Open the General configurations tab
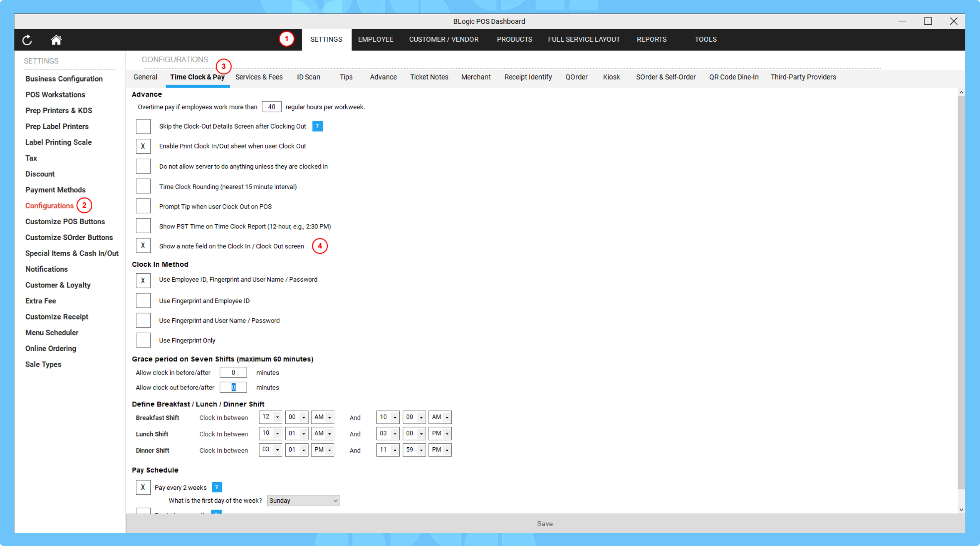 (x=145, y=77)
